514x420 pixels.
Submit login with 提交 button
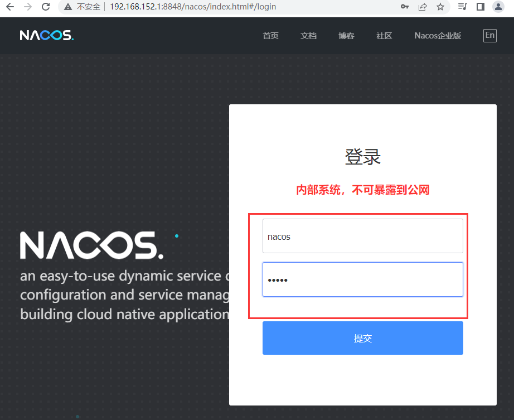(x=362, y=338)
